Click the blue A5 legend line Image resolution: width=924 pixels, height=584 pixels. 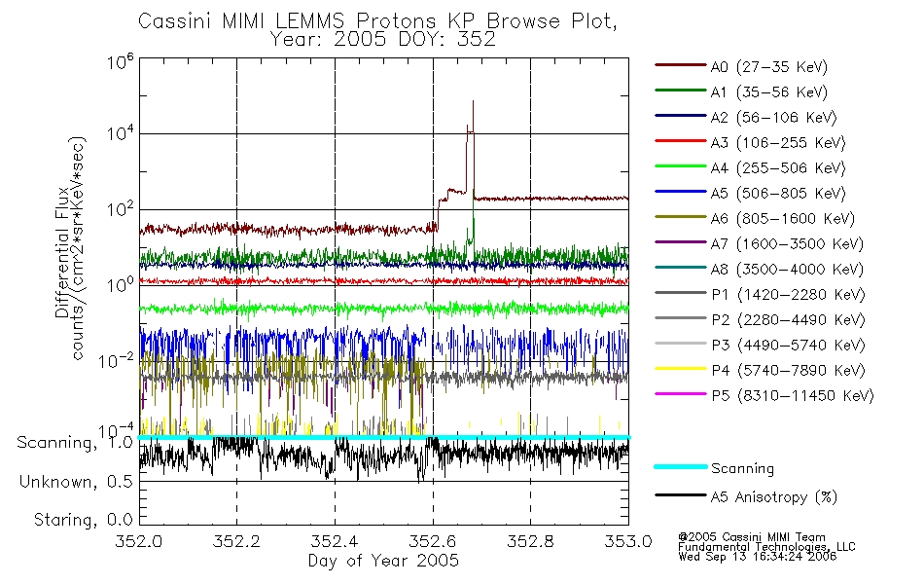point(680,191)
